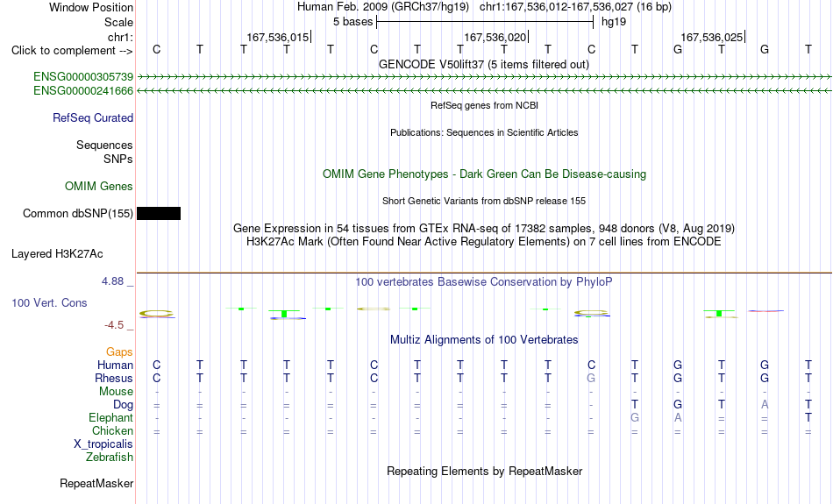Click the Common dbSNP(155) label
The width and height of the screenshot is (833, 504).
[x=77, y=214]
